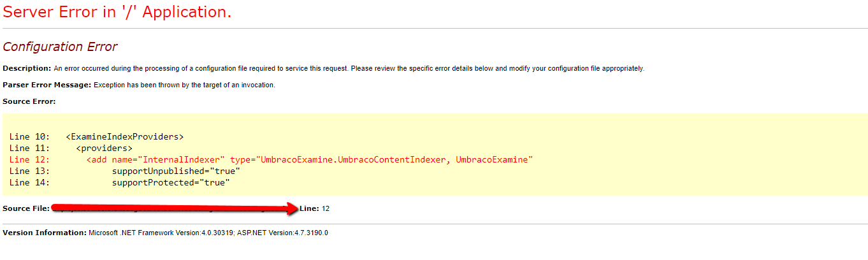This screenshot has width=868, height=260.
Task: Click the bold 'Version Information:' label
Action: tap(45, 233)
